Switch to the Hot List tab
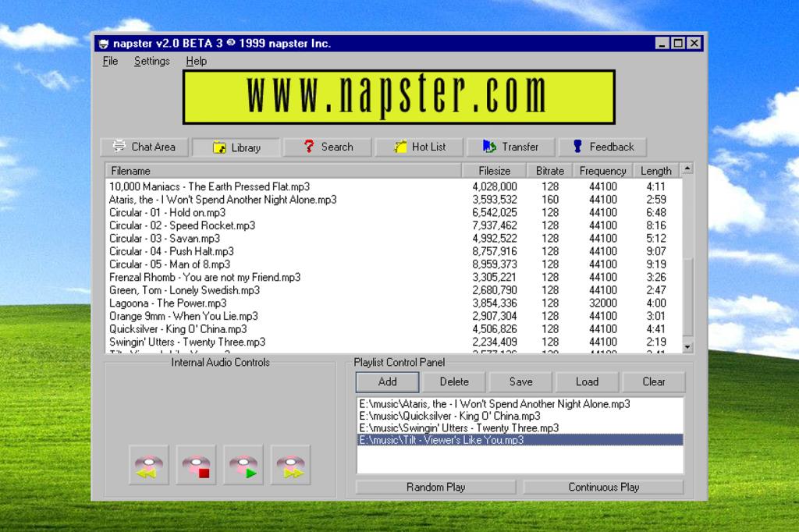Screen dimensions: 799x532 point(419,147)
